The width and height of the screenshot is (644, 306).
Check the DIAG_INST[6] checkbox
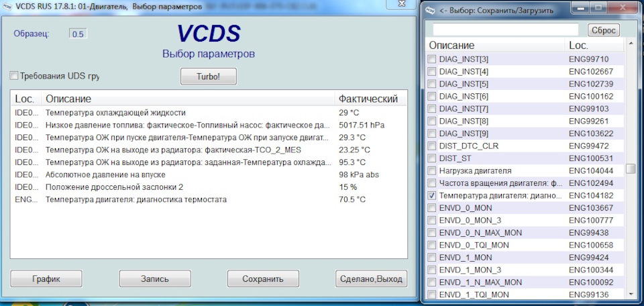431,97
